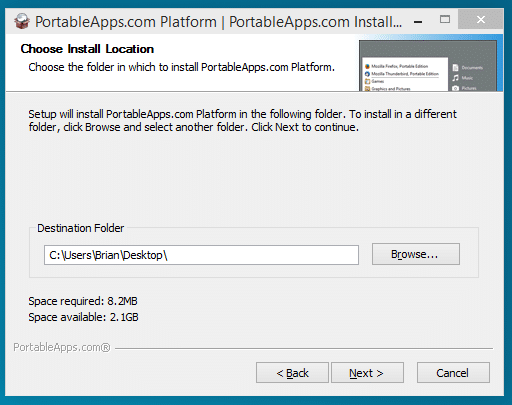Maximize the installer window

tap(445, 19)
